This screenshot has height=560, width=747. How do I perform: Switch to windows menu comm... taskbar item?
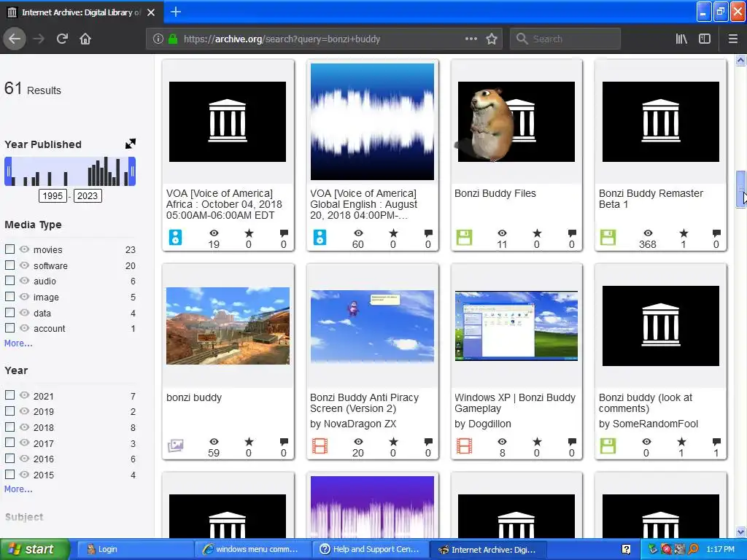[252, 549]
